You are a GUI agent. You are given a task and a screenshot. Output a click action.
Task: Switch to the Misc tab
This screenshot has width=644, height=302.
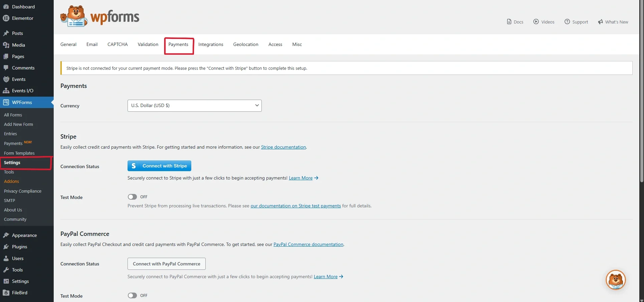coord(297,44)
